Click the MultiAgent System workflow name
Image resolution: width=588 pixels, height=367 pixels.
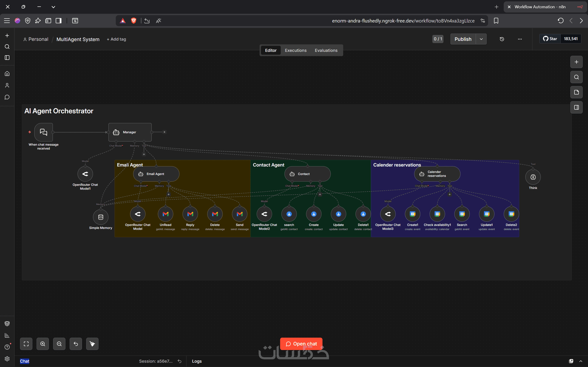[x=78, y=39]
